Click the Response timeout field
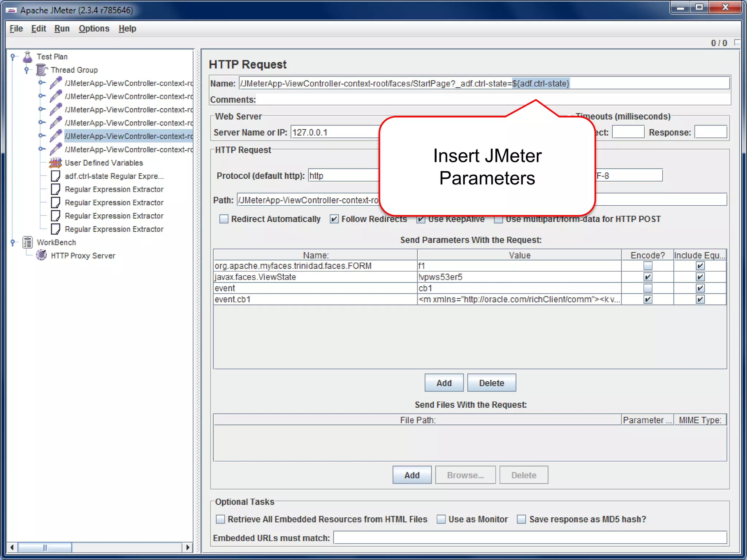The image size is (747, 560). 711,132
